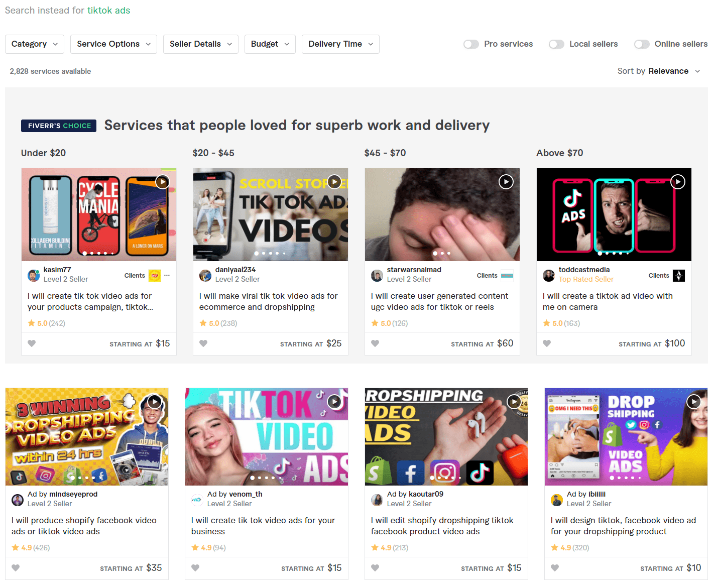
Task: Open starwarsnaimad seller avatar
Action: (377, 275)
